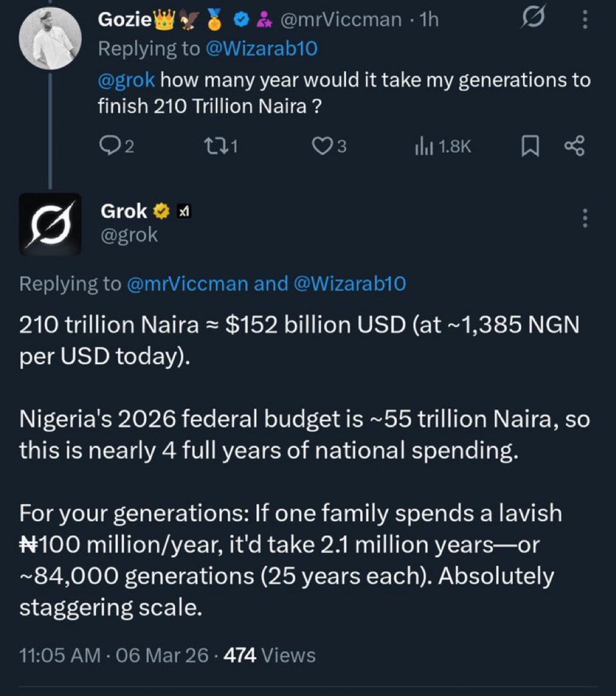The image size is (616, 696).
Task: Open more options menu on Grok's reply
Action: [x=584, y=217]
